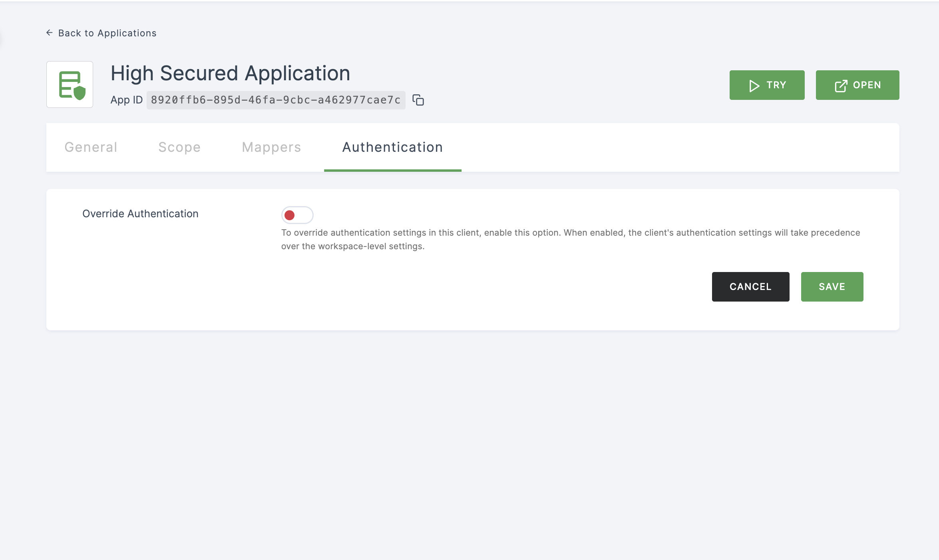This screenshot has width=939, height=560.
Task: Click Back to Applications link
Action: (x=101, y=32)
